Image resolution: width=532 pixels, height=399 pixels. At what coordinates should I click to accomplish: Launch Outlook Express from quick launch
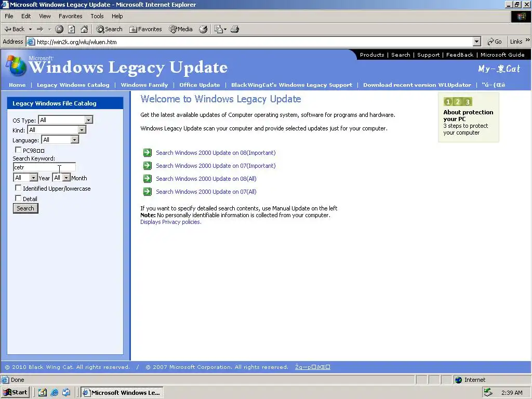(x=66, y=393)
